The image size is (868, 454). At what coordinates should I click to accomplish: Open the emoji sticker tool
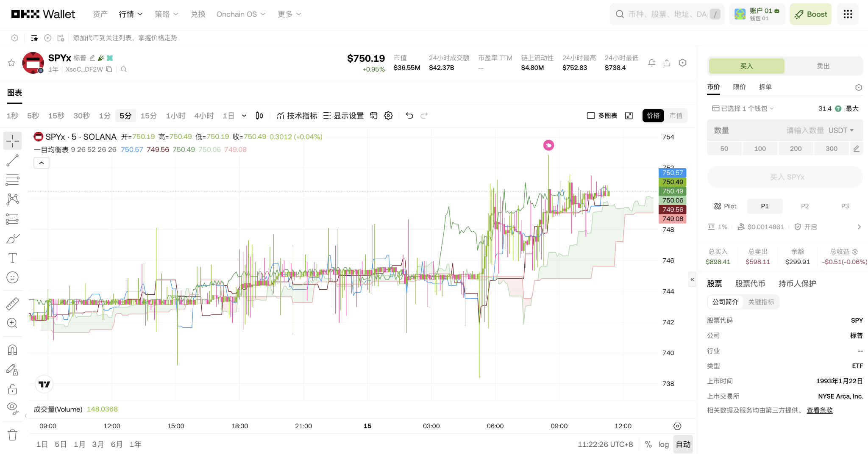[x=13, y=277]
